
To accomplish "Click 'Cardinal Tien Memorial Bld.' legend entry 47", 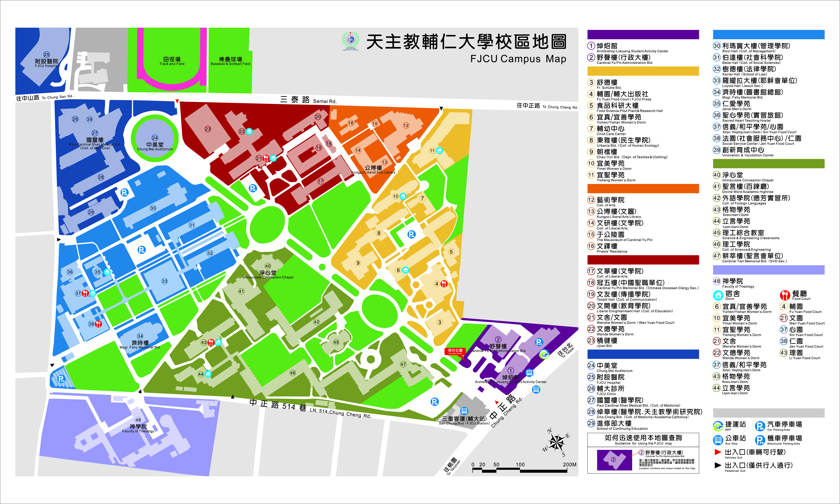I will pos(754,261).
